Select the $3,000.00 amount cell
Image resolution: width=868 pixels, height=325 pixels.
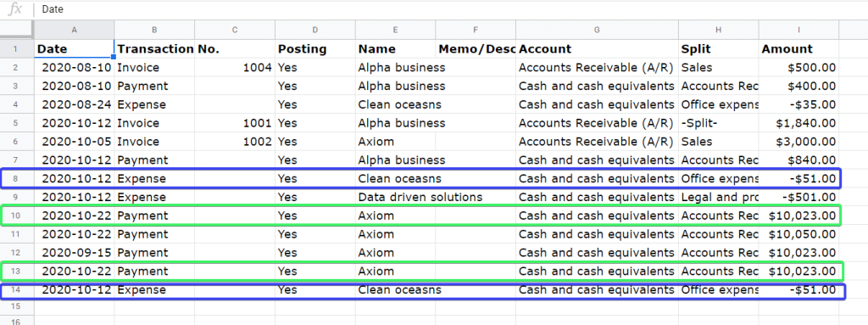[x=798, y=142]
